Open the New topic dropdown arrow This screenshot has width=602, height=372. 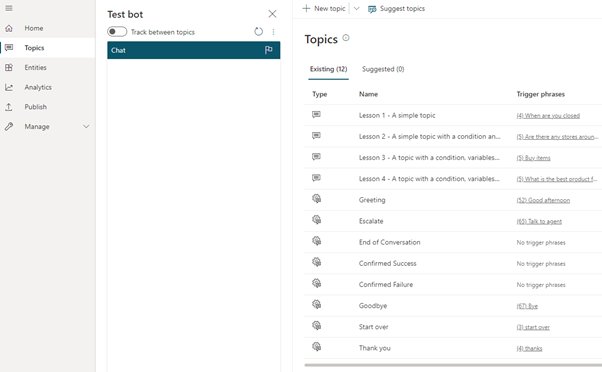[x=356, y=8]
